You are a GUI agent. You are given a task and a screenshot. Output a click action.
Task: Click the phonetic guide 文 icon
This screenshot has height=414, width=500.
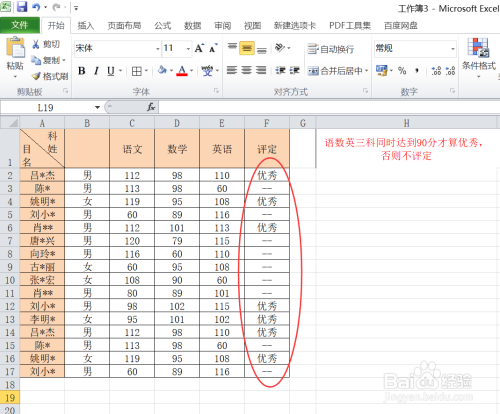click(x=207, y=71)
